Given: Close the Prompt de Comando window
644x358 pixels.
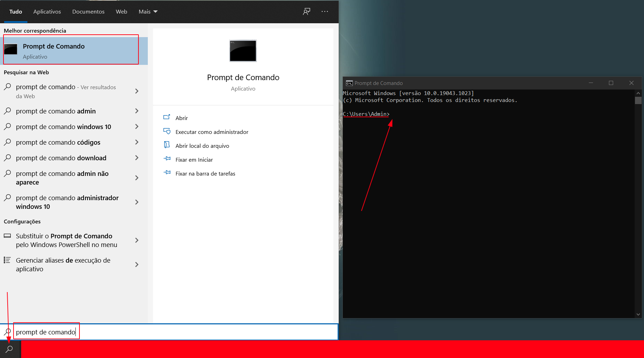Looking at the screenshot, I should pos(632,83).
